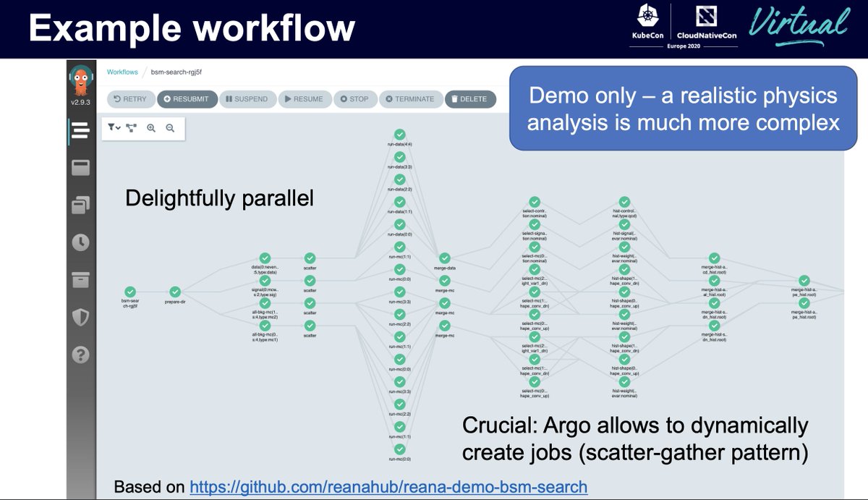Screen dimensions: 868x500
Task: Select the bsm-search-rgj5f root node
Action: pos(129,292)
